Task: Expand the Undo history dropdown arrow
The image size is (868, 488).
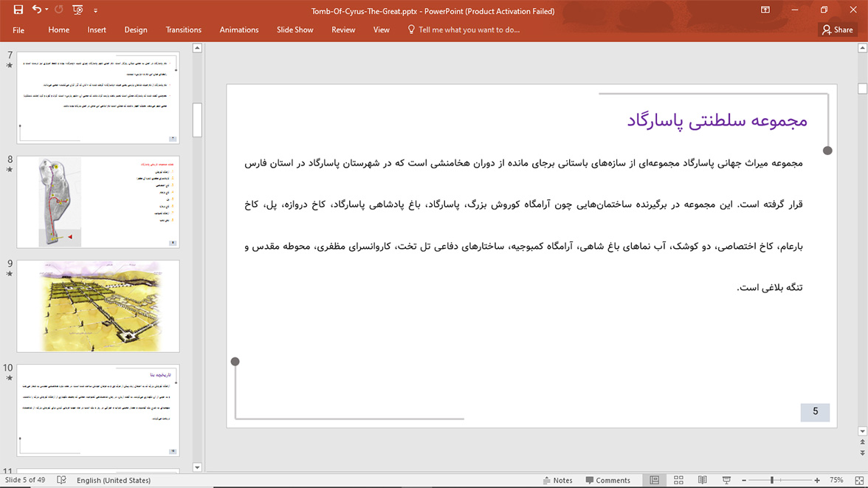Action: click(x=46, y=10)
